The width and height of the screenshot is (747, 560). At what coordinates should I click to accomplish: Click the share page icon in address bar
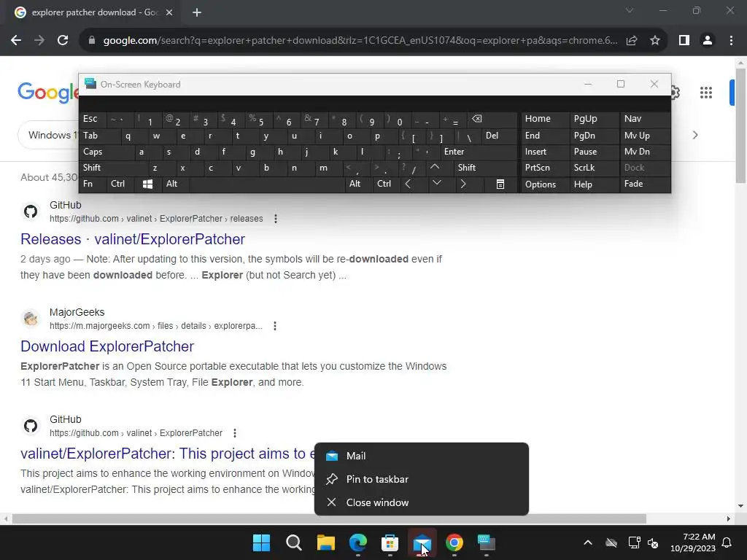point(632,41)
